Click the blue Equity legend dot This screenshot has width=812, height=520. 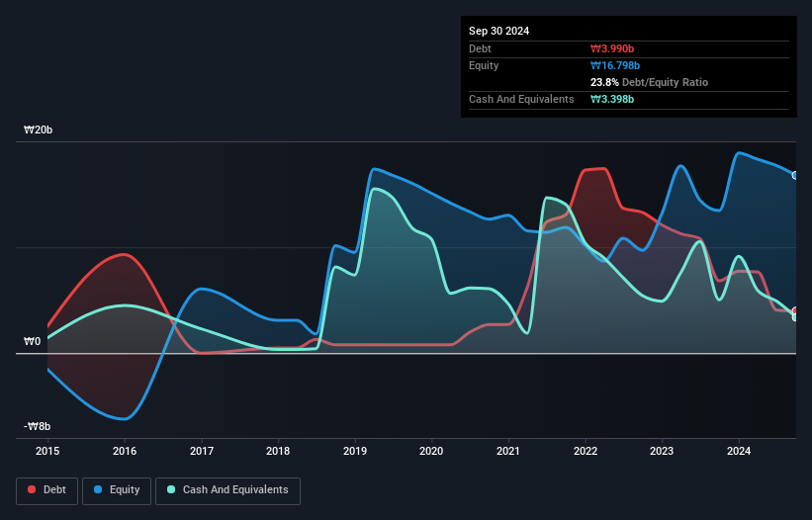click(x=98, y=489)
